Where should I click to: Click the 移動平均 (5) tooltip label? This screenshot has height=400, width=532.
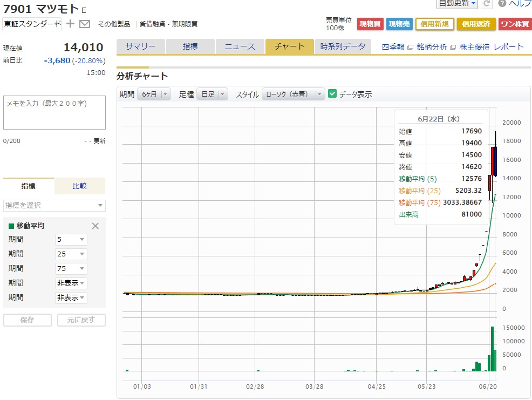pyautogui.click(x=418, y=179)
